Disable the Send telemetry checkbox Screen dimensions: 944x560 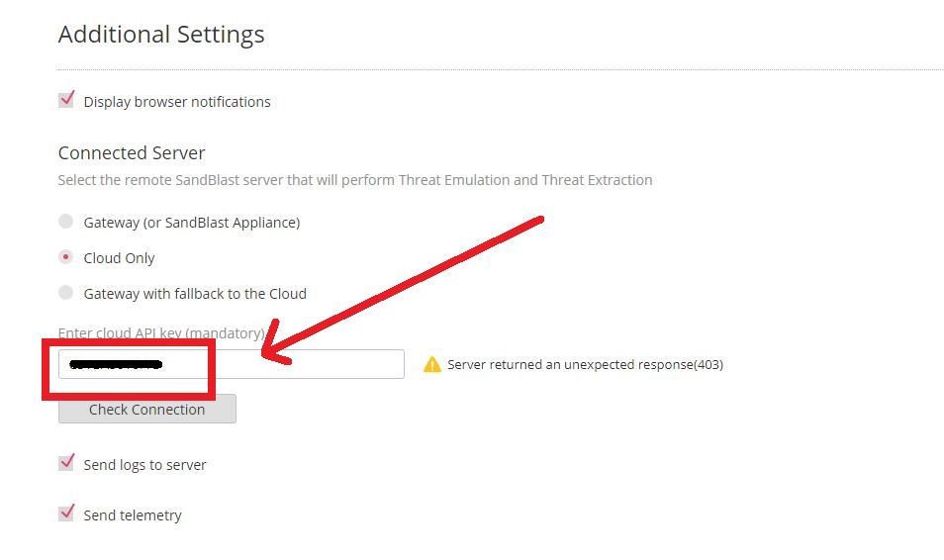(x=66, y=513)
